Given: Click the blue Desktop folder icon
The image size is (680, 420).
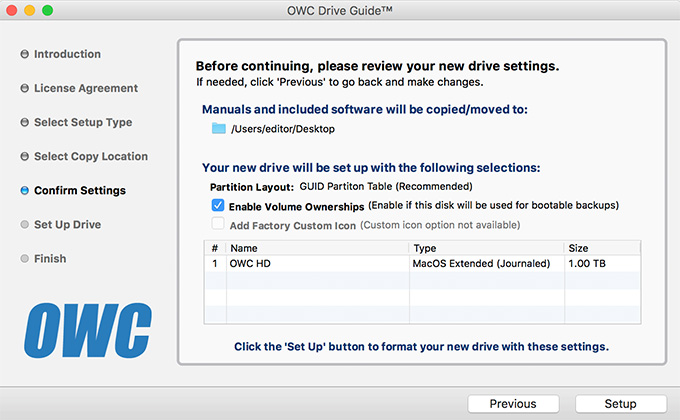Looking at the screenshot, I should 219,128.
